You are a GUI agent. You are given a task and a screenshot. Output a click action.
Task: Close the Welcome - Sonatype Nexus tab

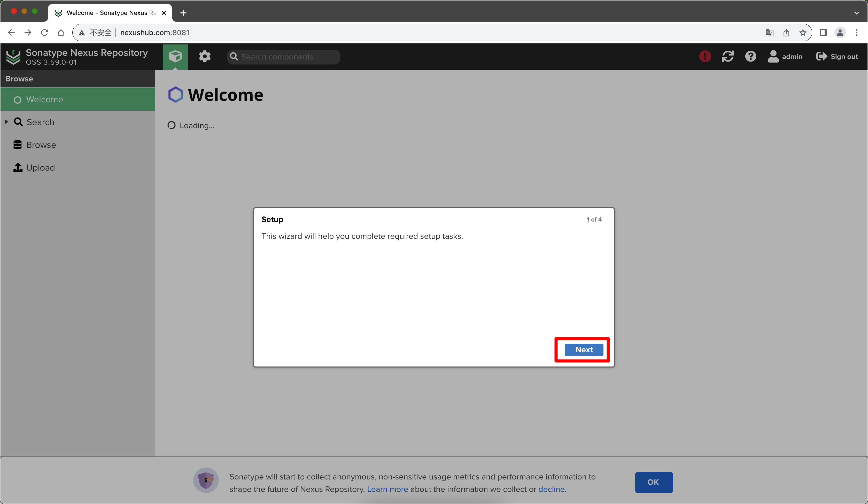164,13
